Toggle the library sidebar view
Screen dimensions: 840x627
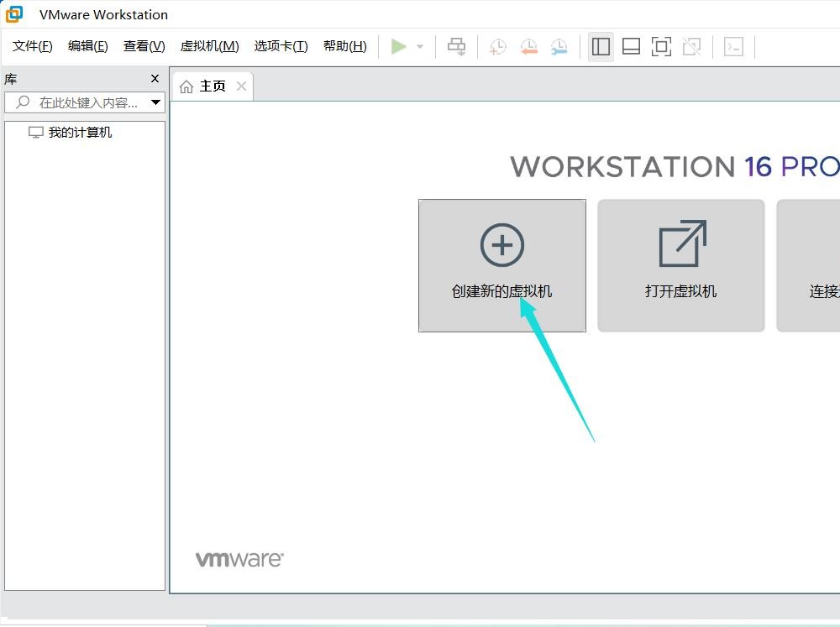601,47
